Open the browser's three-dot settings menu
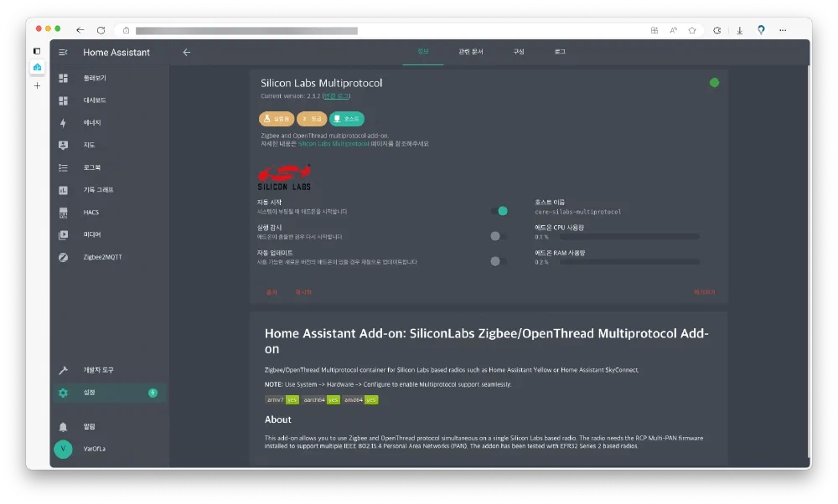 (783, 30)
